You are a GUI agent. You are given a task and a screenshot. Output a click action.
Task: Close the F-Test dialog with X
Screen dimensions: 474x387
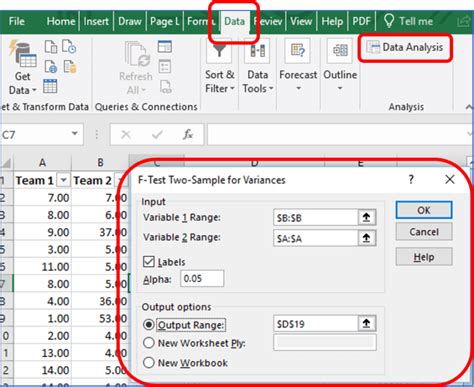(x=450, y=179)
